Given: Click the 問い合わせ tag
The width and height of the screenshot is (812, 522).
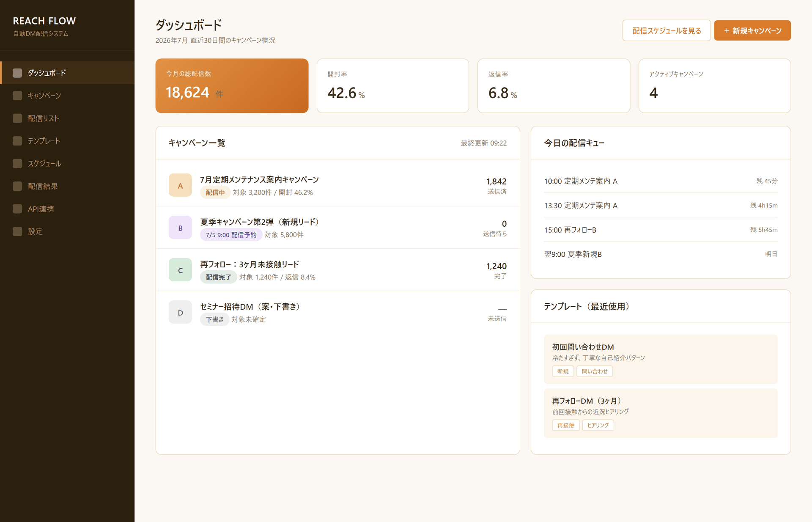Looking at the screenshot, I should pyautogui.click(x=595, y=371).
